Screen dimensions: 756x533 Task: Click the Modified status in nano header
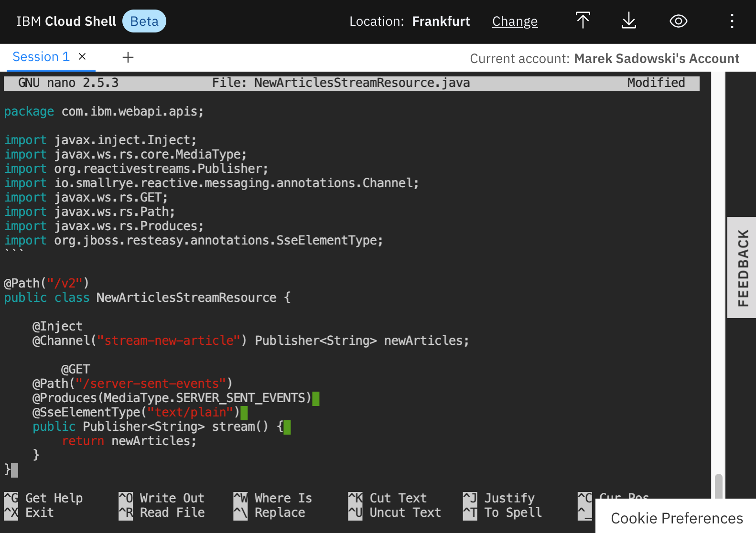(x=656, y=83)
